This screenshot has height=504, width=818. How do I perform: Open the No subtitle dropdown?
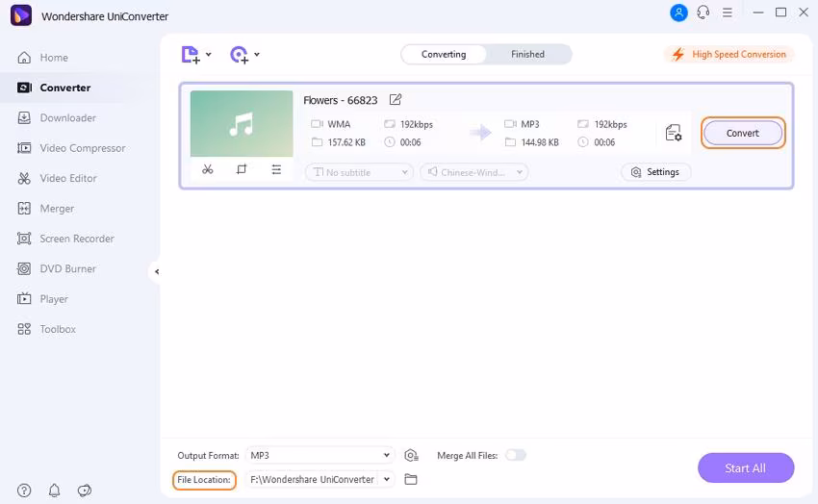tap(360, 172)
